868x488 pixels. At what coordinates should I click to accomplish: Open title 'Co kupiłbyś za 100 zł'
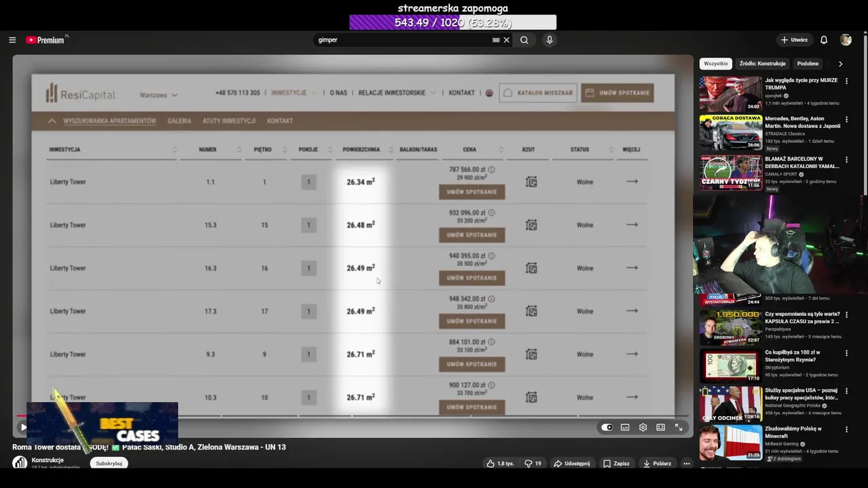793,356
